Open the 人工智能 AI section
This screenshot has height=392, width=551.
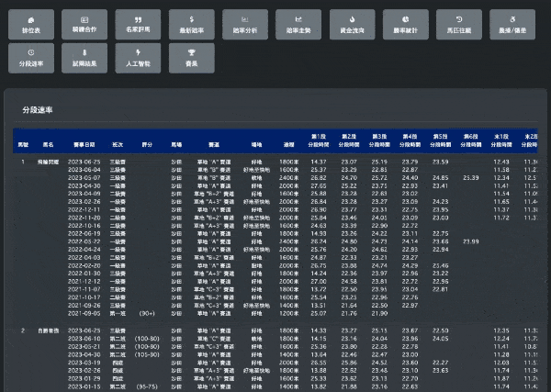(138, 60)
